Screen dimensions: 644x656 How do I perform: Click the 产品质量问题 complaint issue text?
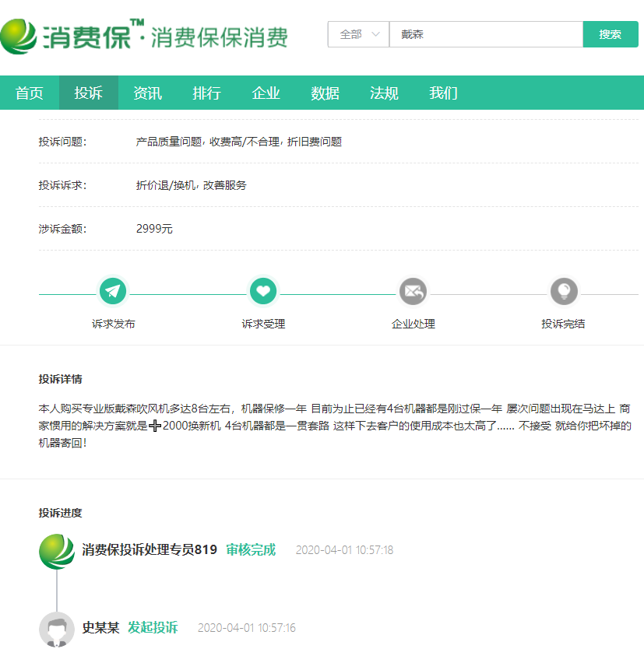pos(169,142)
